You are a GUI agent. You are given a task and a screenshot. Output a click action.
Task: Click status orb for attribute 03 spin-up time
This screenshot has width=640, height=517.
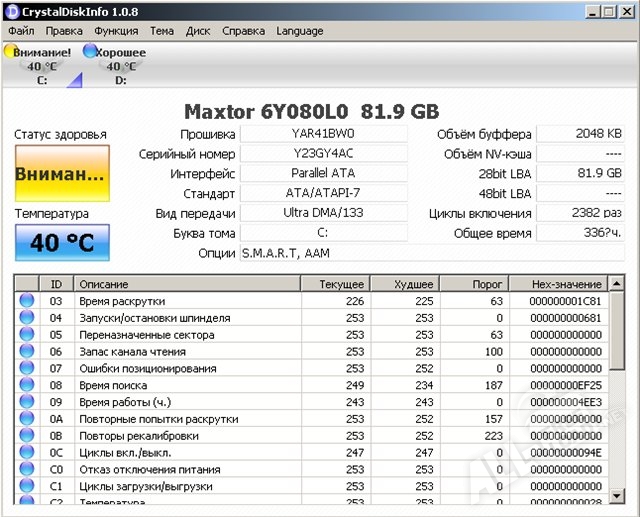click(27, 300)
